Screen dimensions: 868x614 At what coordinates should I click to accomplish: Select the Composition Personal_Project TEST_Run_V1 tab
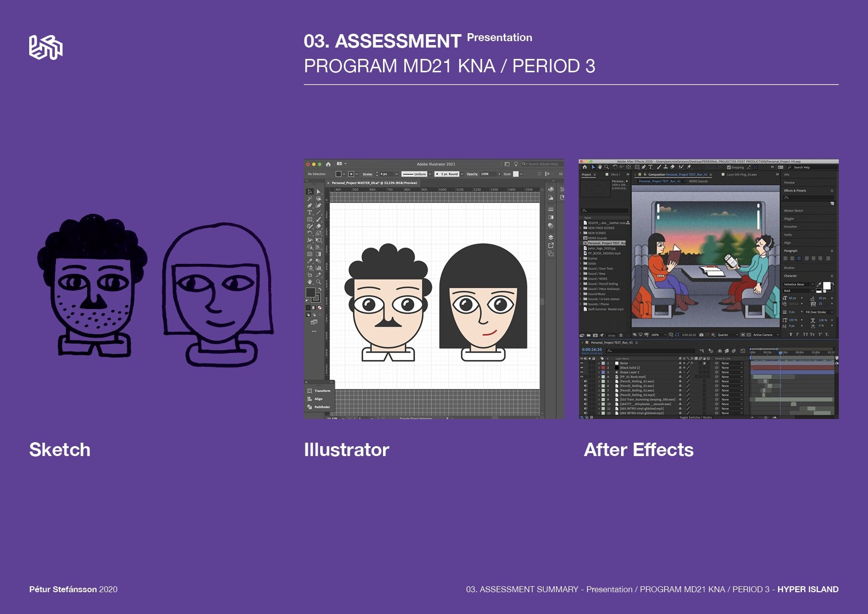click(x=677, y=174)
